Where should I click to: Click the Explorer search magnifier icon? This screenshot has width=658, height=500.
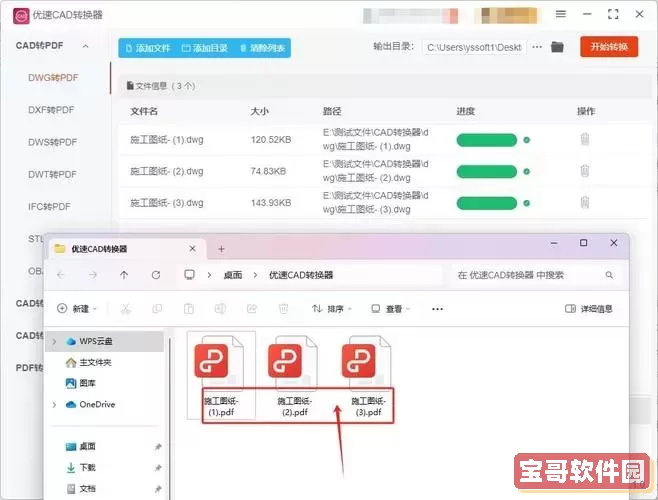pos(609,275)
